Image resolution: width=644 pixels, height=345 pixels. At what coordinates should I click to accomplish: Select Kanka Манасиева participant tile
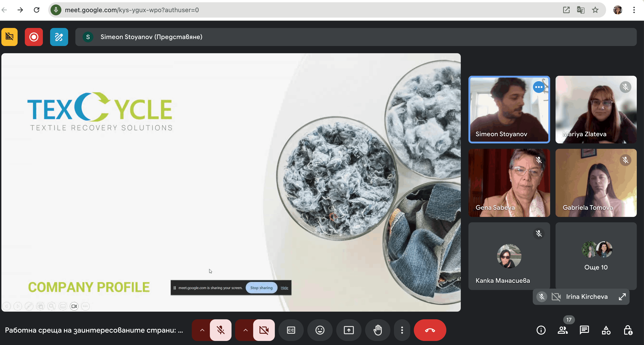tap(509, 256)
